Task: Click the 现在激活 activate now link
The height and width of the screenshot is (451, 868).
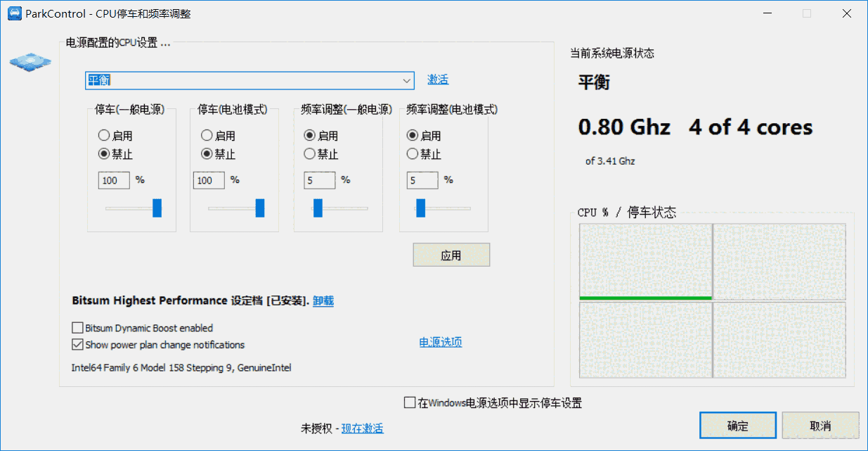Action: [x=363, y=428]
